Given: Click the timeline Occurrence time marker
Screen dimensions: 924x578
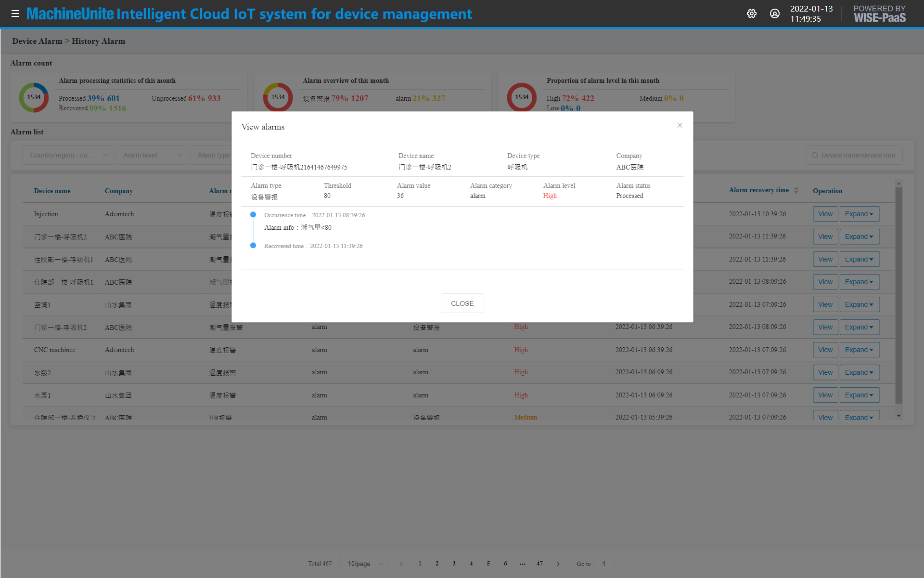Looking at the screenshot, I should click(253, 215).
